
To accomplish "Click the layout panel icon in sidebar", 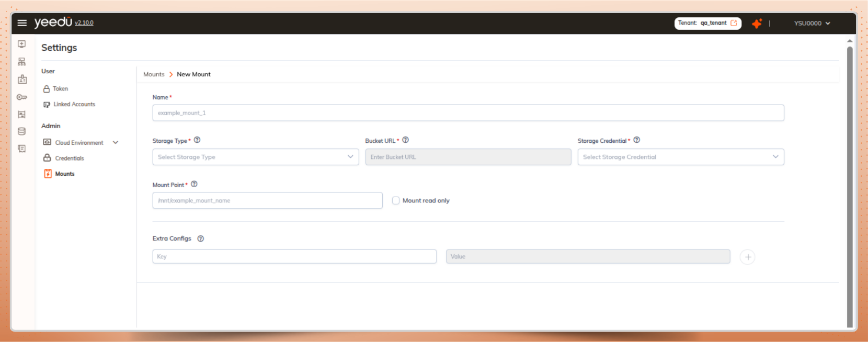I will click(22, 115).
